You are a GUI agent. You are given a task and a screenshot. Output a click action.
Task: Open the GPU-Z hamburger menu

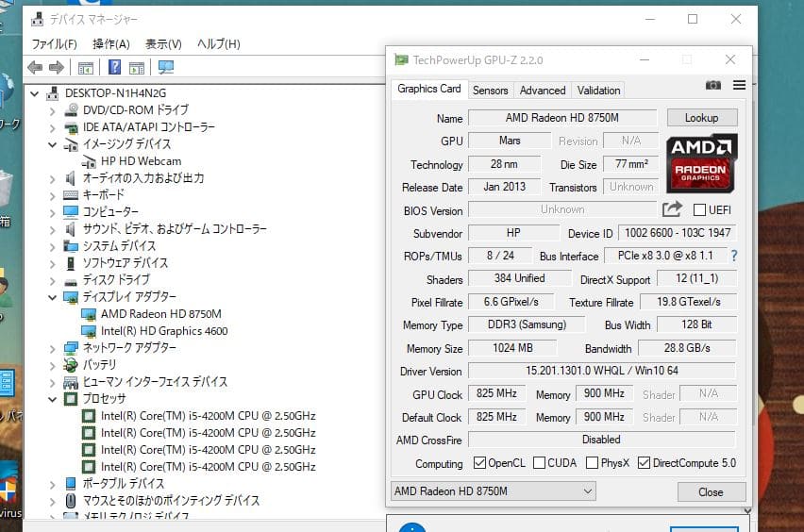(740, 85)
